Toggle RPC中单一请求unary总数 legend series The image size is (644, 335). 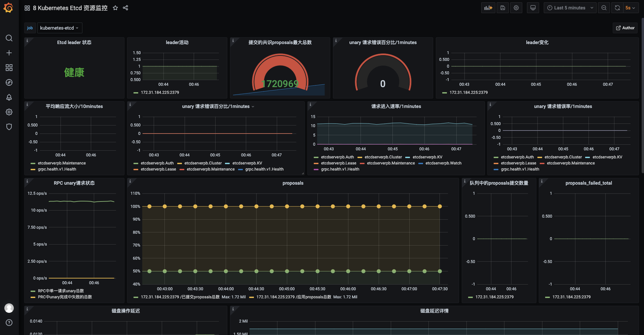tap(61, 291)
